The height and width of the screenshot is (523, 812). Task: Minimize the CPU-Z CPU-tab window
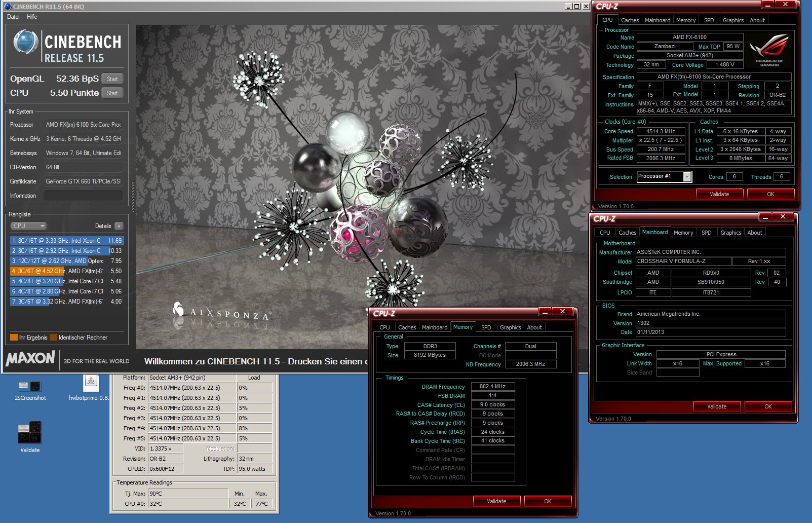pos(768,4)
